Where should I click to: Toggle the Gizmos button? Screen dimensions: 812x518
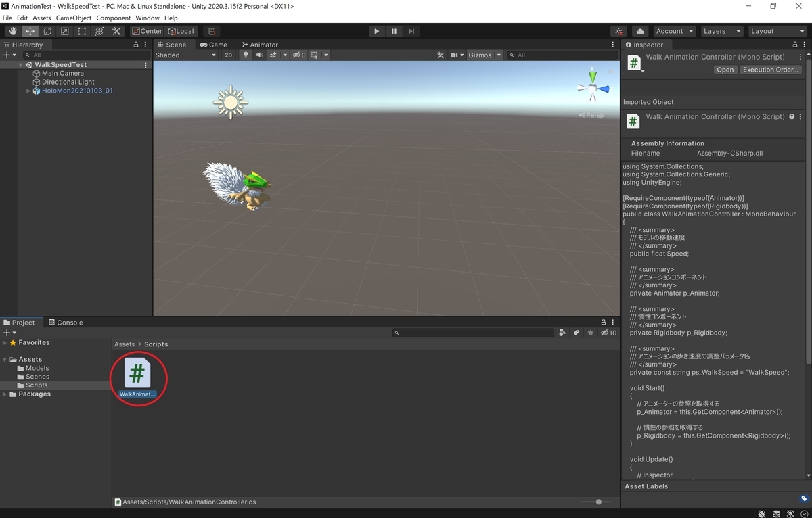480,55
